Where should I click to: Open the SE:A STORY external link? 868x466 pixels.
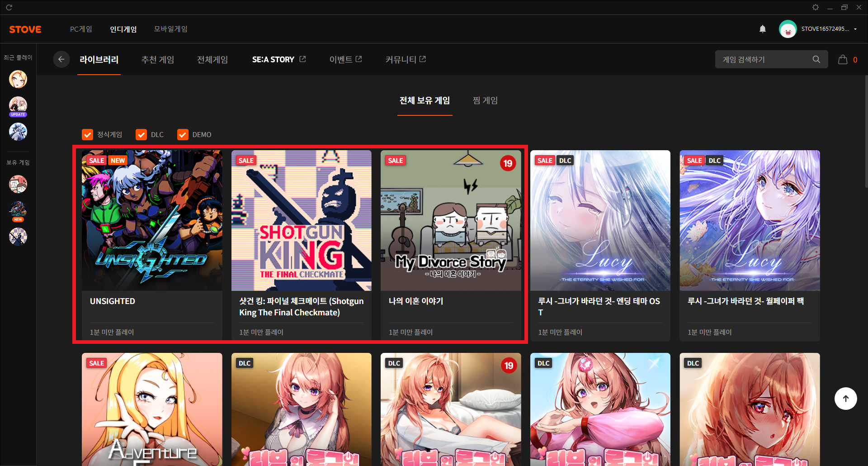pos(278,60)
